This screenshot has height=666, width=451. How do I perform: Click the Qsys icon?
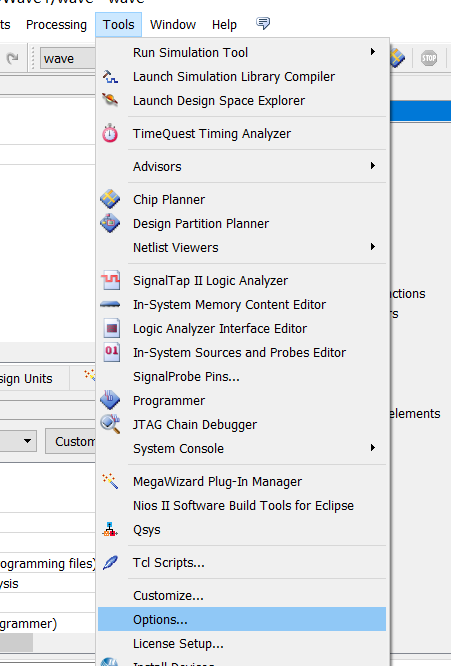click(x=110, y=529)
